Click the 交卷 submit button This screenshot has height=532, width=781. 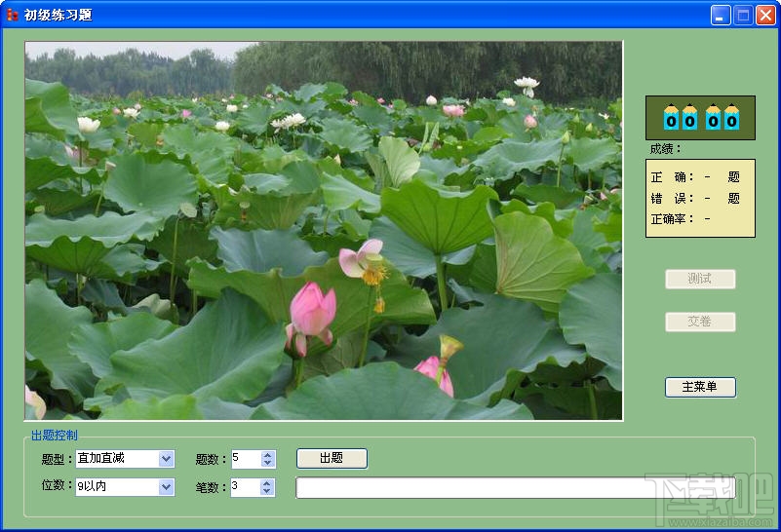click(700, 322)
